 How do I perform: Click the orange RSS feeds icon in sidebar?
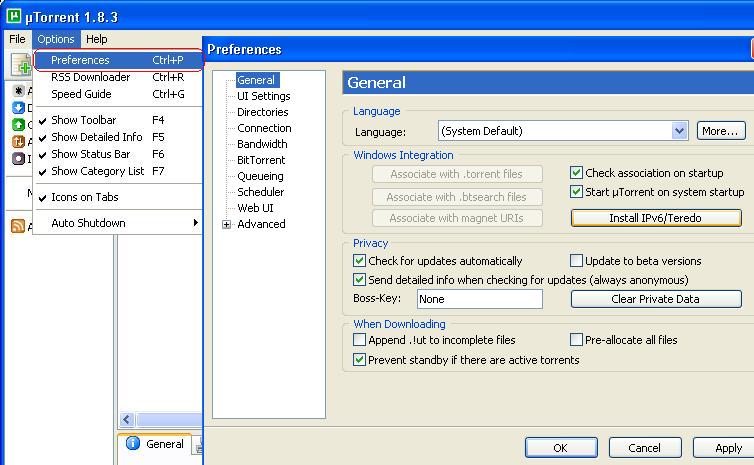[x=18, y=226]
